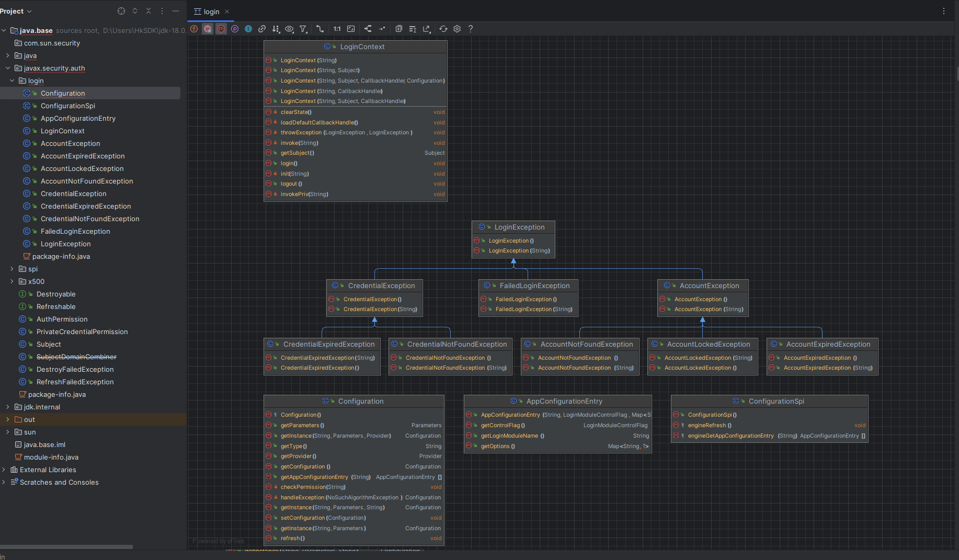This screenshot has width=959, height=560.
Task: Click the Fit Content icon
Action: click(x=351, y=29)
